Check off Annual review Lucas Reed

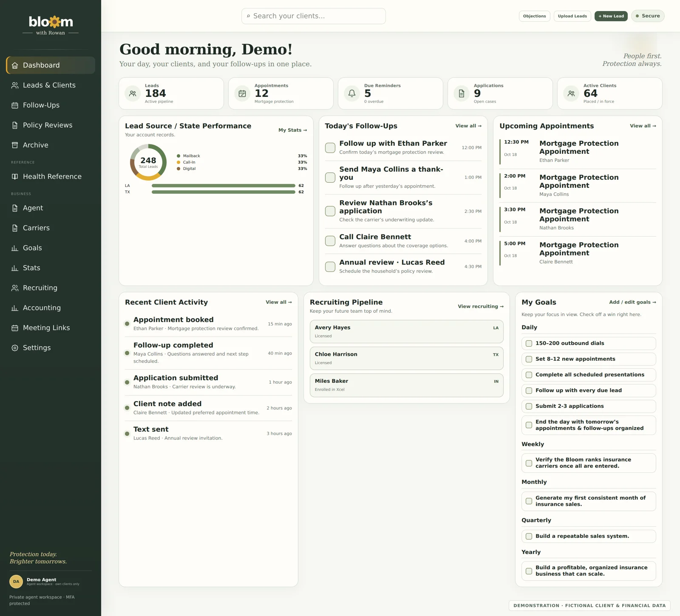tap(330, 267)
